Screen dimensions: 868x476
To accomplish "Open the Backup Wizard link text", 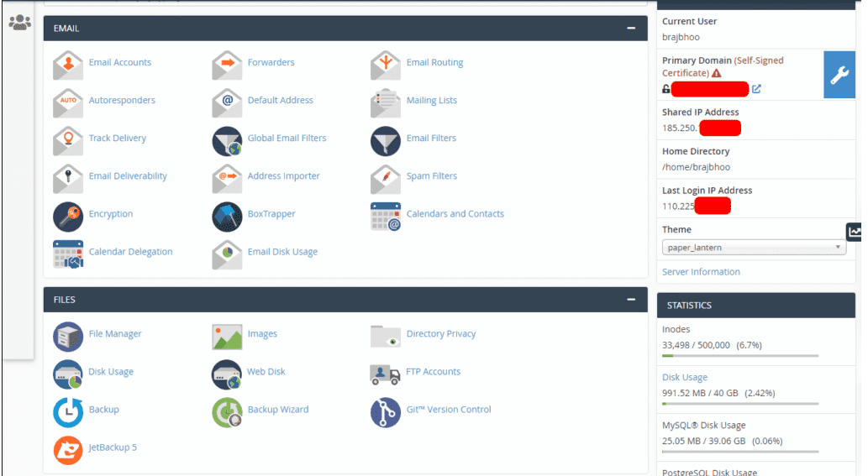I will (x=278, y=409).
